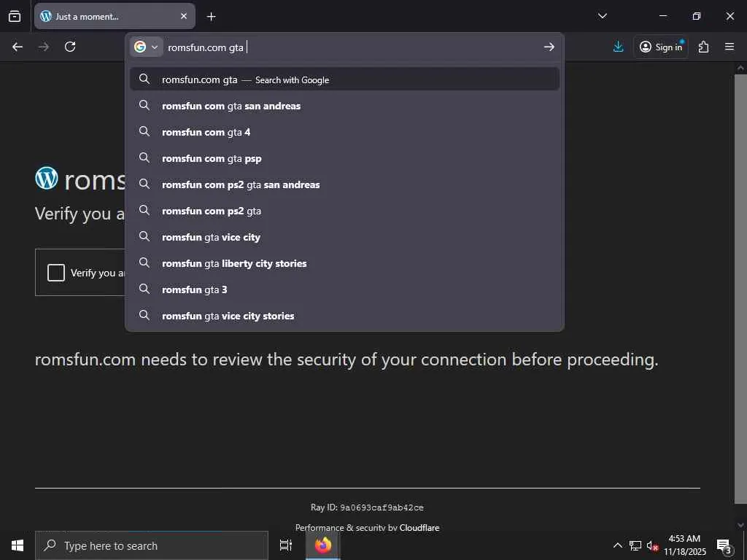Image resolution: width=747 pixels, height=560 pixels.
Task: Check the Verify you are human checkbox
Action: click(56, 273)
